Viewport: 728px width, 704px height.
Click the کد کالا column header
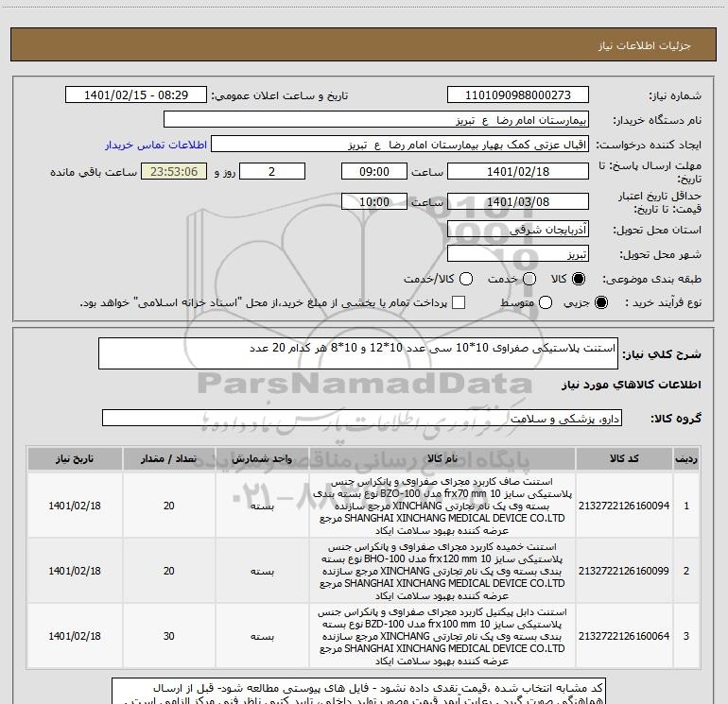624,458
